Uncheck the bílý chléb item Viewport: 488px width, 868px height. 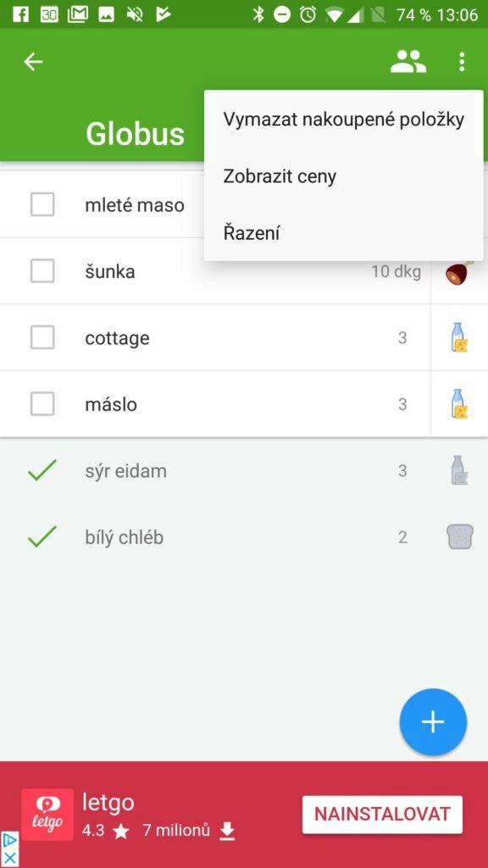pos(42,537)
